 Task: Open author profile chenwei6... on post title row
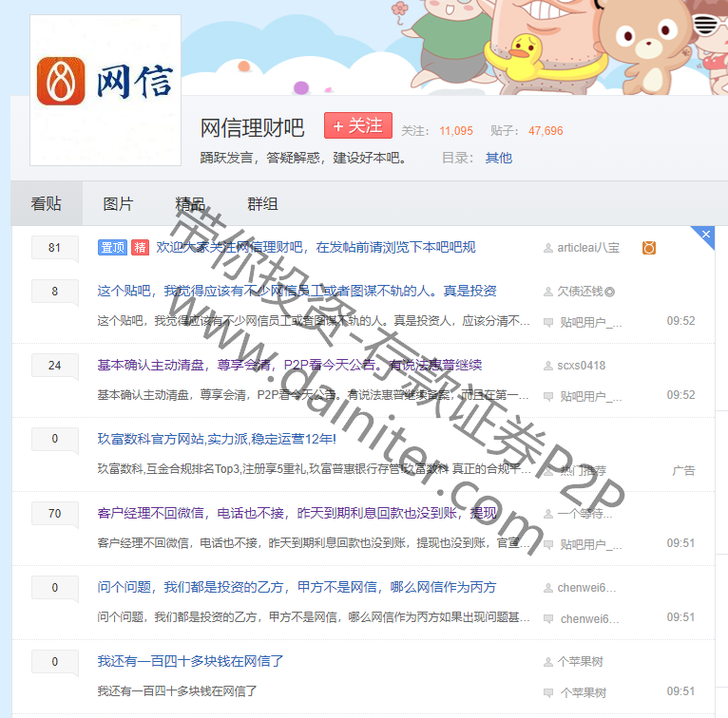point(586,588)
